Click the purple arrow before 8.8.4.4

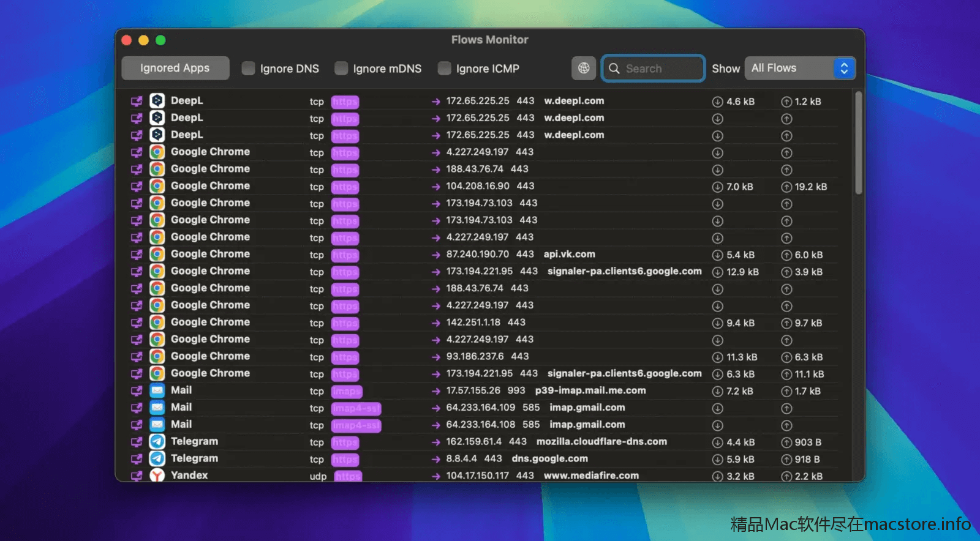point(435,460)
